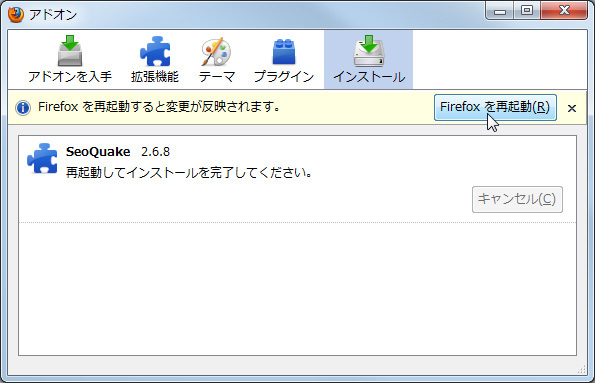Click the resize grip in the window corner
This screenshot has width=595, height=383.
coord(581,369)
